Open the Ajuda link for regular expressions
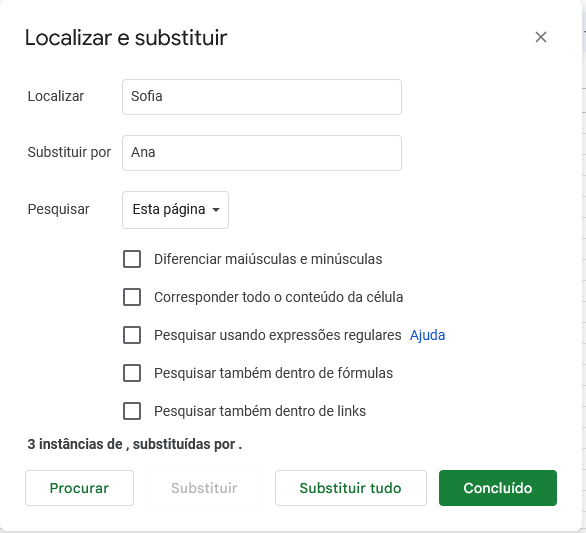This screenshot has height=533, width=586. (427, 335)
